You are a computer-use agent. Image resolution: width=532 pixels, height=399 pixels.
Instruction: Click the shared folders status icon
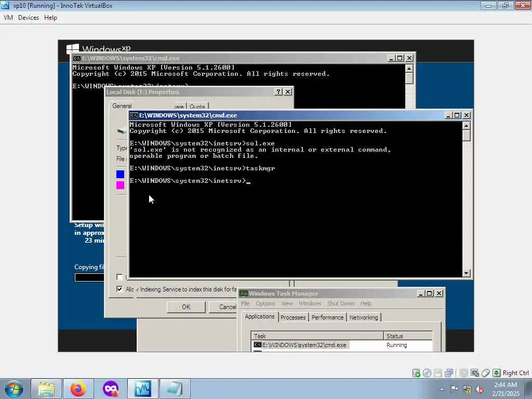(475, 373)
